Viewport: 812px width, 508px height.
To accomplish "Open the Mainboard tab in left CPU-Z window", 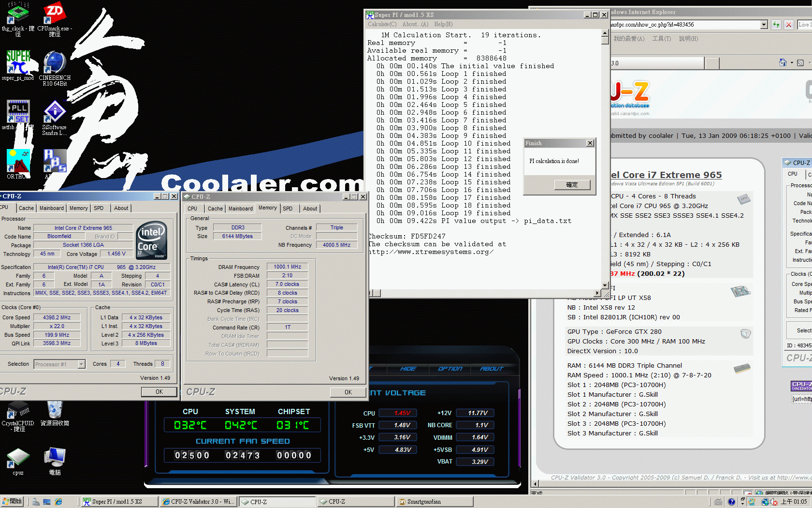I will pos(52,208).
